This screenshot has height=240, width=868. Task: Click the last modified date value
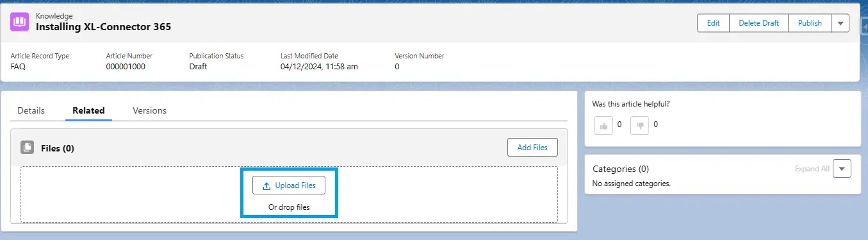point(319,67)
